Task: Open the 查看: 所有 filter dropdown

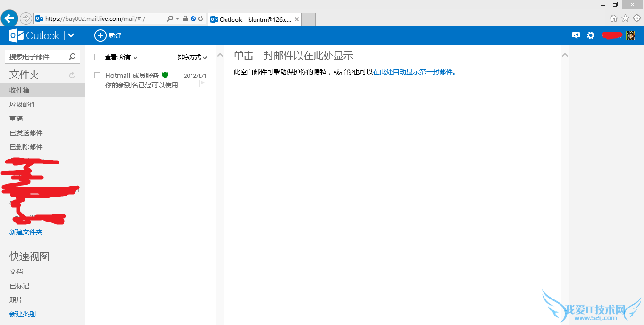Action: tap(121, 57)
